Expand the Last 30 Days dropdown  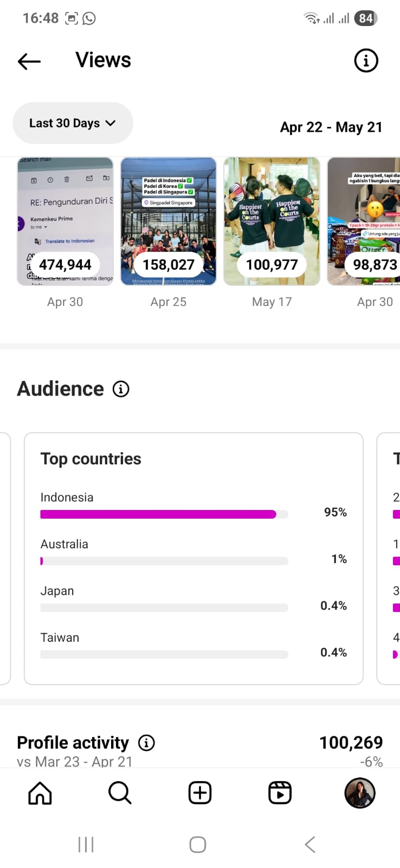73,123
